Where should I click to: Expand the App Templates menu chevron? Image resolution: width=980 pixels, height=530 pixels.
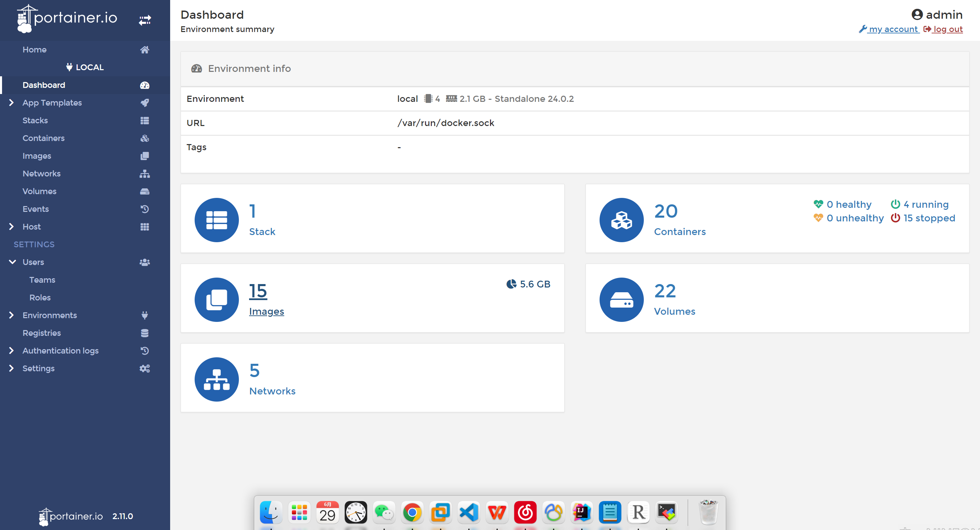[12, 103]
